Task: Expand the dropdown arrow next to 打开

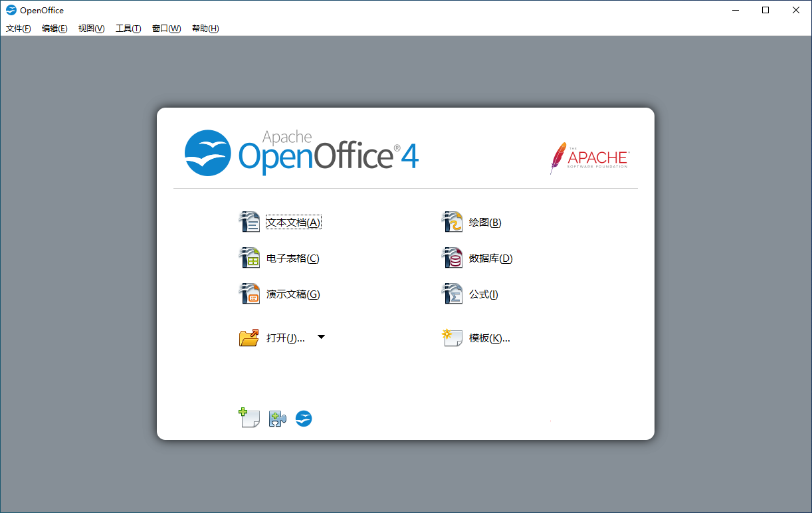Action: (321, 337)
